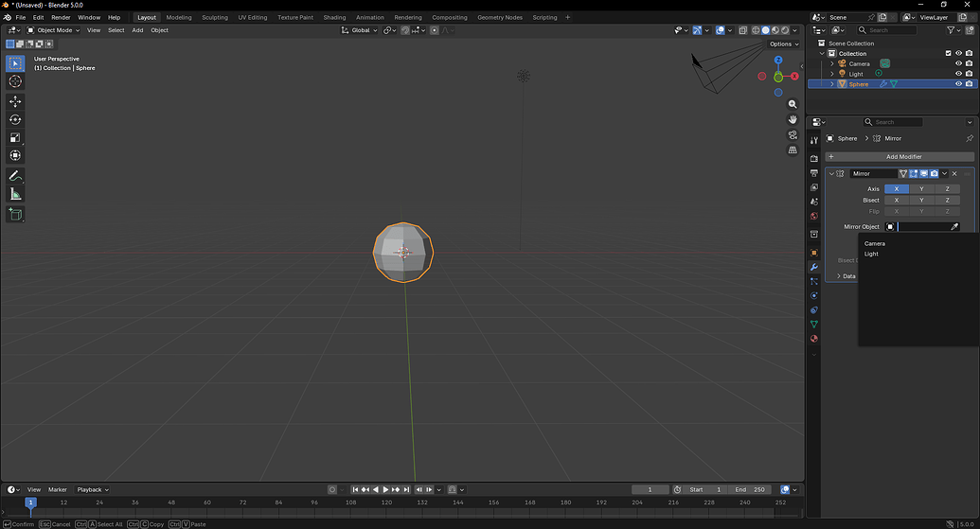Screen dimensions: 980x529
Task: Click the viewport zoom magnifier icon
Action: tap(793, 104)
